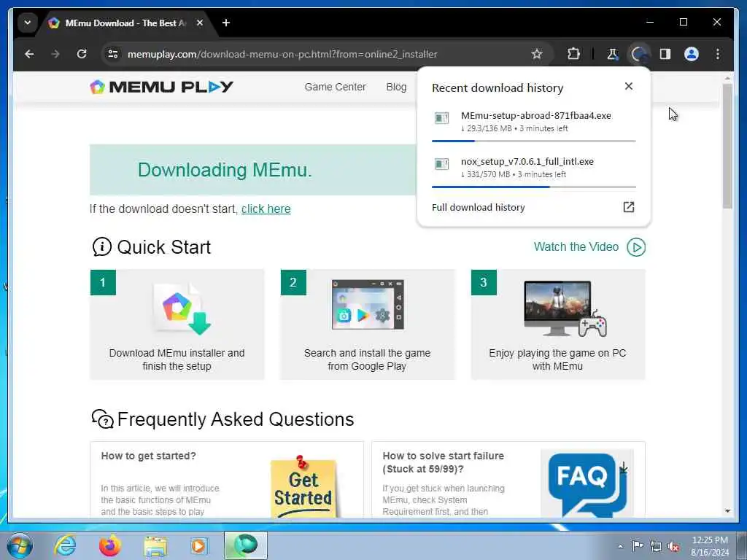Click the network tray icon
Viewport: 747px width, 560px height.
[656, 546]
